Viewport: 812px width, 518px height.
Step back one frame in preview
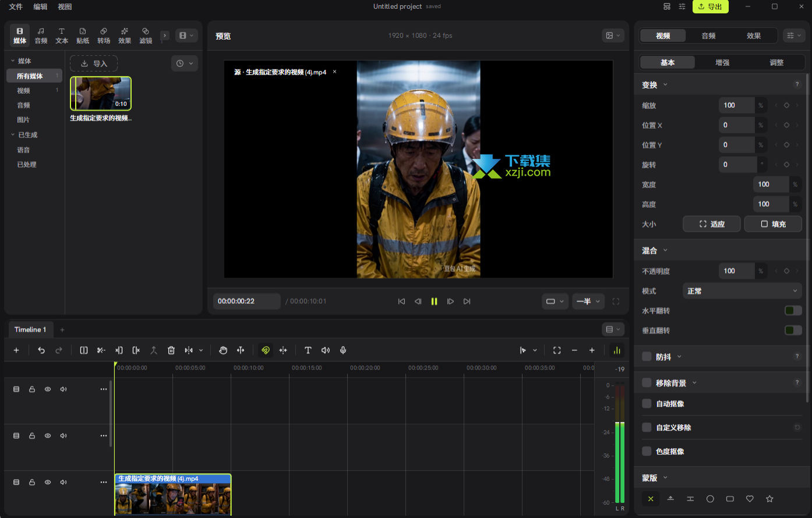pyautogui.click(x=418, y=301)
